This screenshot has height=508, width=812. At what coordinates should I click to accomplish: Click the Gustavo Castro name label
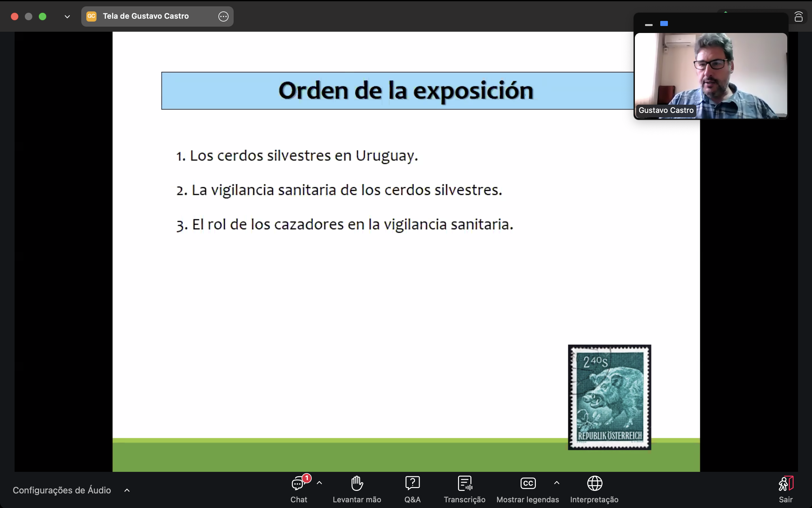[666, 110]
